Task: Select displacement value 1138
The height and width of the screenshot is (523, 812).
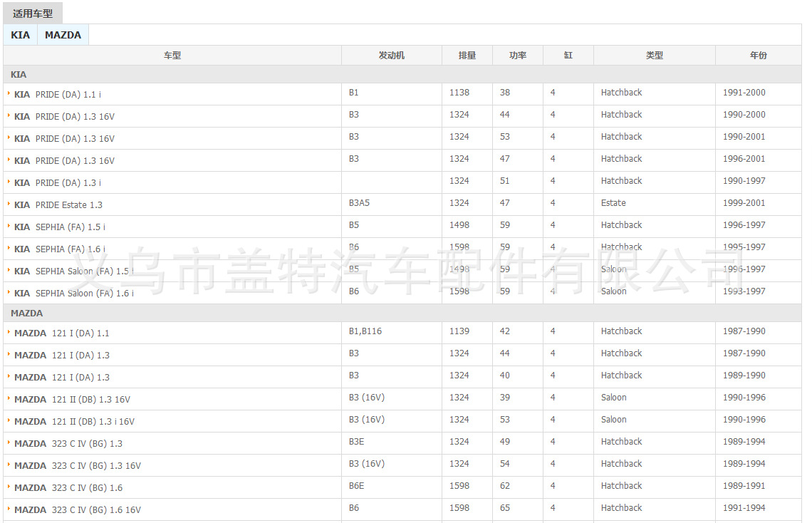Action: pos(459,93)
